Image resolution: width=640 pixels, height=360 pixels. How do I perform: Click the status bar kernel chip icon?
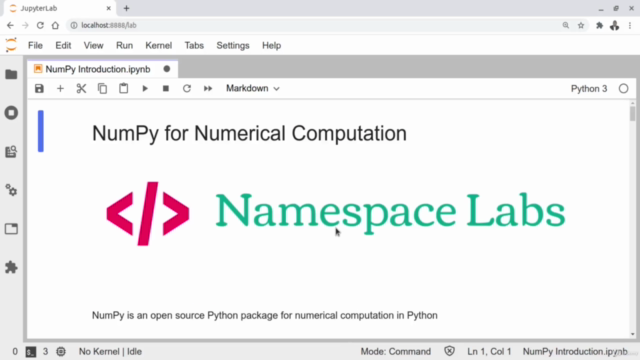[61, 351]
